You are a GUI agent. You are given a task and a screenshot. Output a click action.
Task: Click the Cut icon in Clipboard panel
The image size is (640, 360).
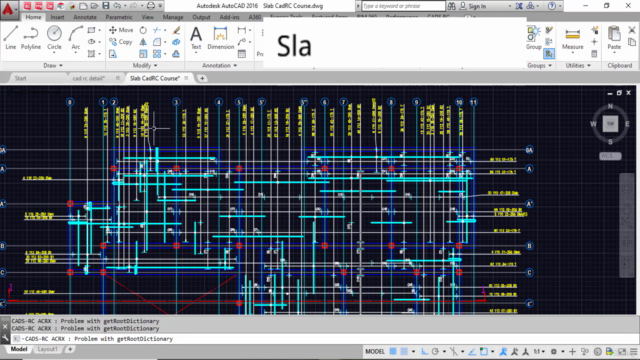click(x=631, y=30)
